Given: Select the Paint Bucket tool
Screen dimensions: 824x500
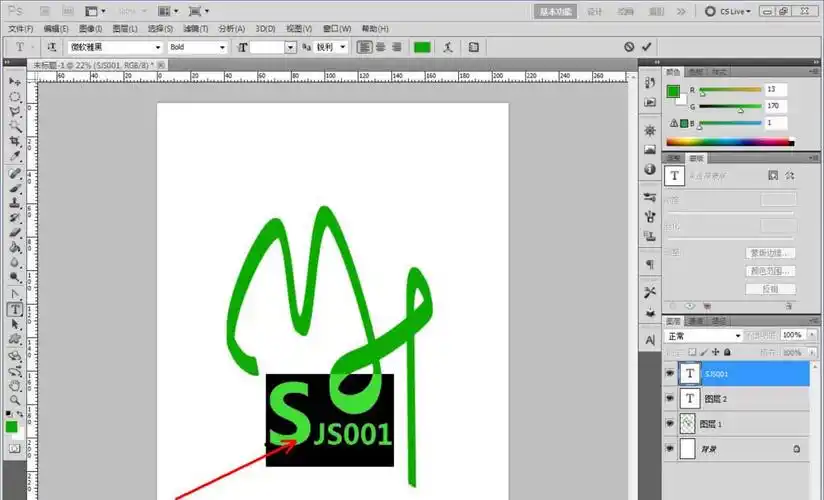Looking at the screenshot, I should click(x=15, y=247).
